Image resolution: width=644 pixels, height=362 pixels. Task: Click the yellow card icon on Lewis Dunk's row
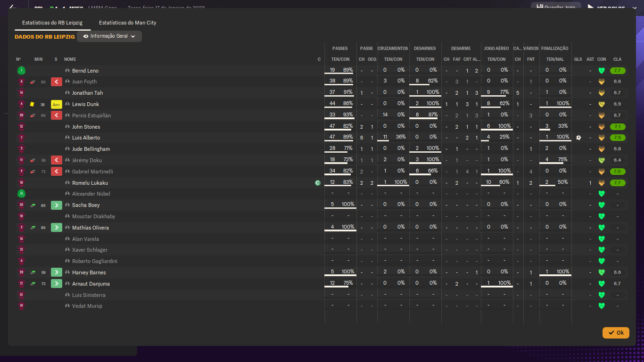point(32,104)
